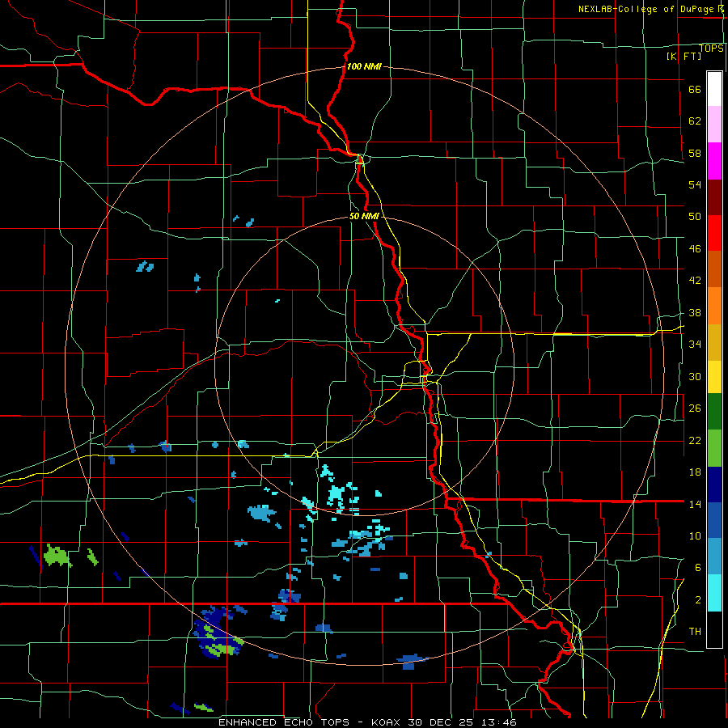Select the dark green legend swatch

pos(714,412)
